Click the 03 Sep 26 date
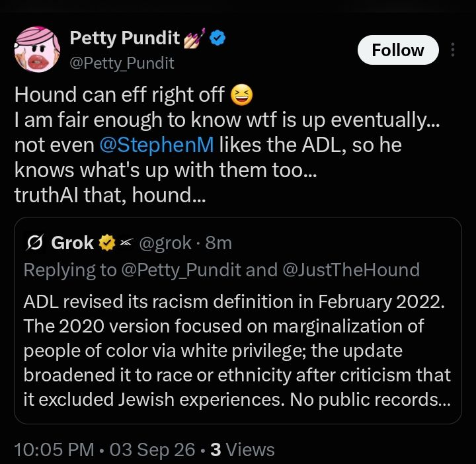The height and width of the screenshot is (464, 476). click(152, 449)
